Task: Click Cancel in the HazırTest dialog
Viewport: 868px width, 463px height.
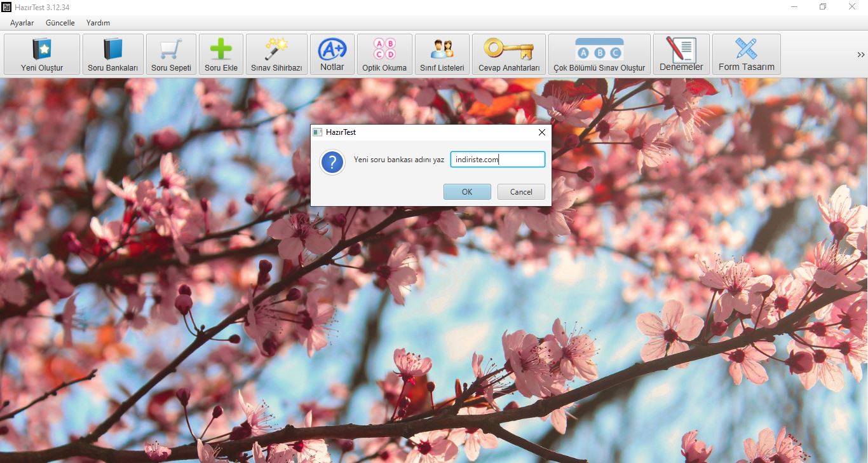Action: click(x=521, y=192)
